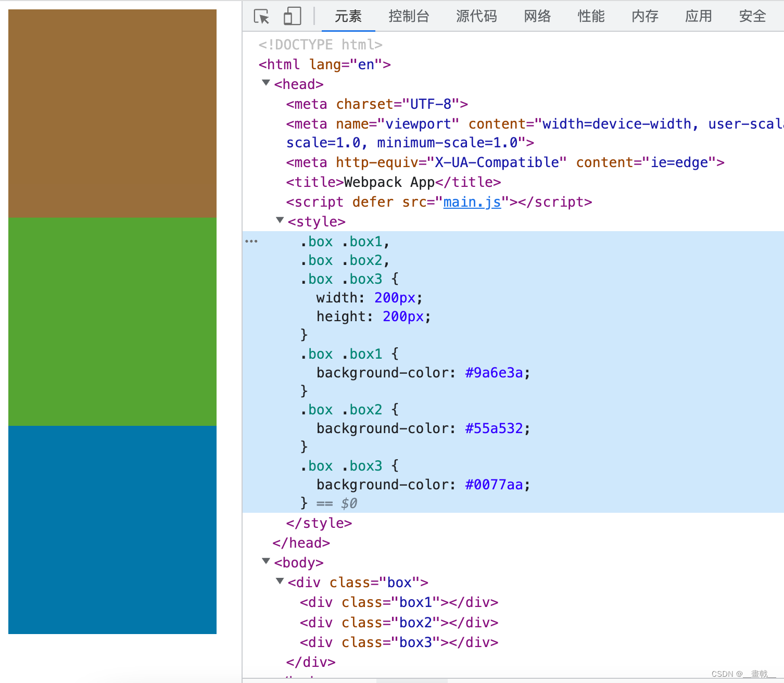Click the script defer tag text
The image size is (784, 683).
tap(439, 202)
